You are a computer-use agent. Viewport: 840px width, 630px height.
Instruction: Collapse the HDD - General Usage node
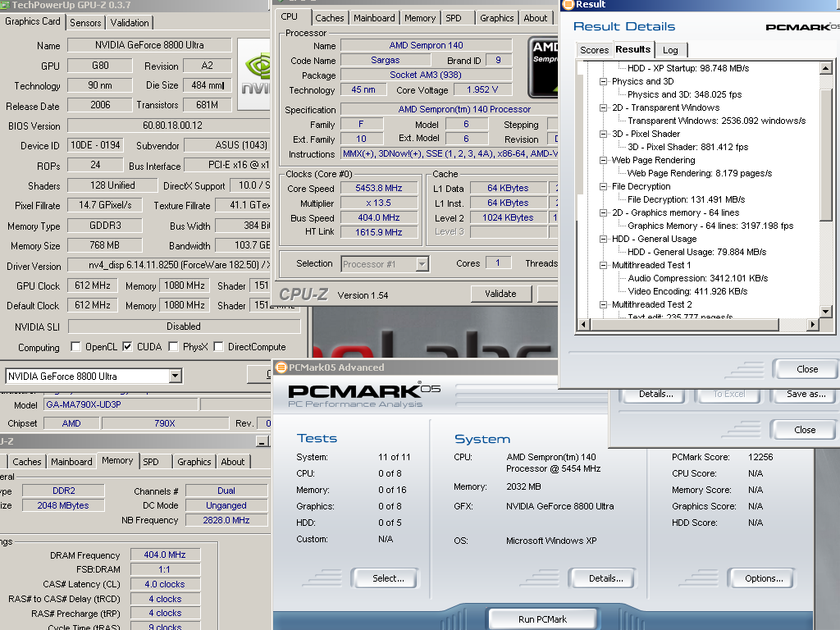click(603, 239)
